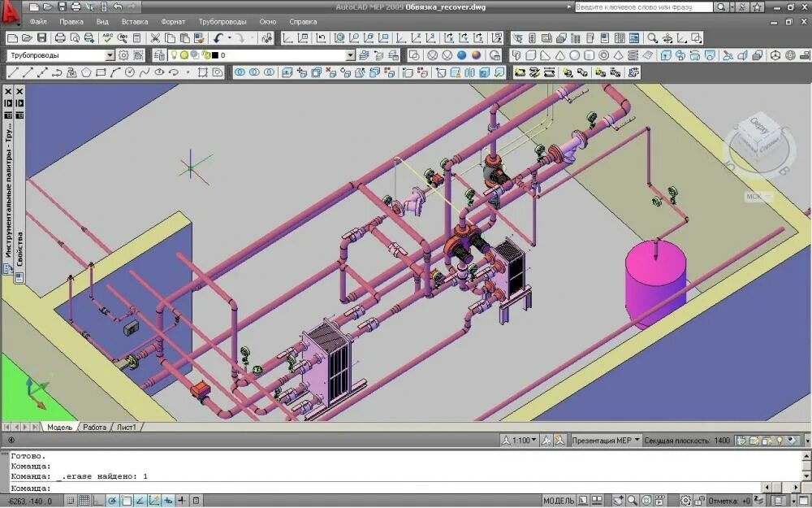
Task: Click the Zoom magnifier toolbar icon
Action: [653, 38]
